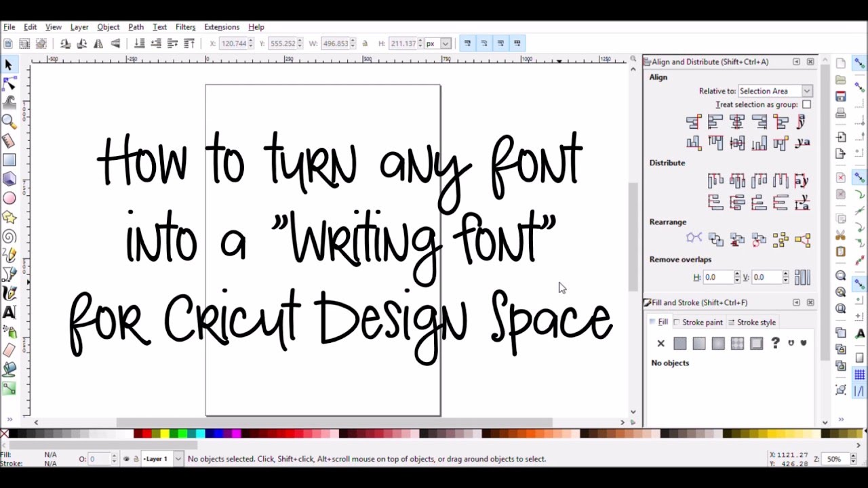Select the Spray objects tool
868x488 pixels.
coord(9,331)
